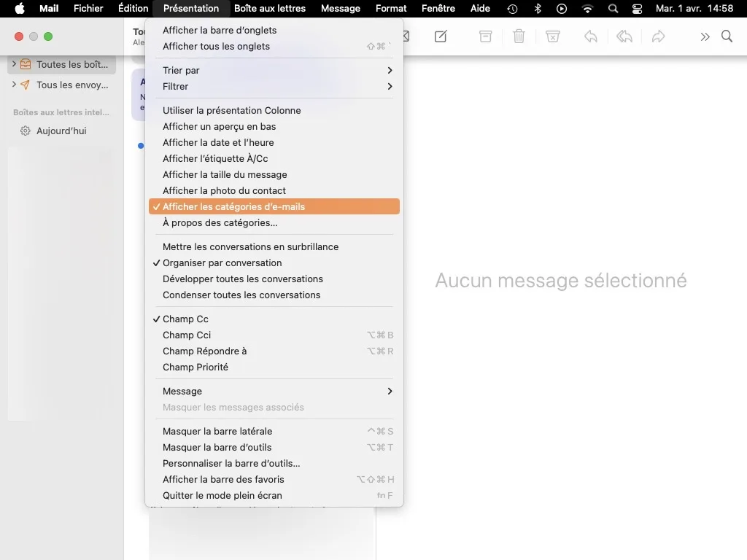Image resolution: width=747 pixels, height=560 pixels.
Task: Click the date and time clock
Action: 694,9
